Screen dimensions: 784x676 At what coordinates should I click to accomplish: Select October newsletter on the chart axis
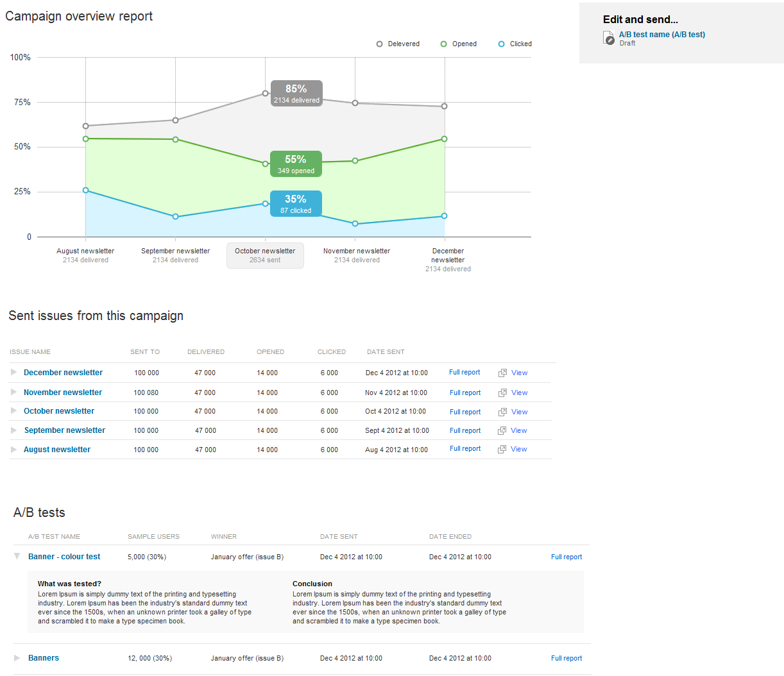pos(265,255)
